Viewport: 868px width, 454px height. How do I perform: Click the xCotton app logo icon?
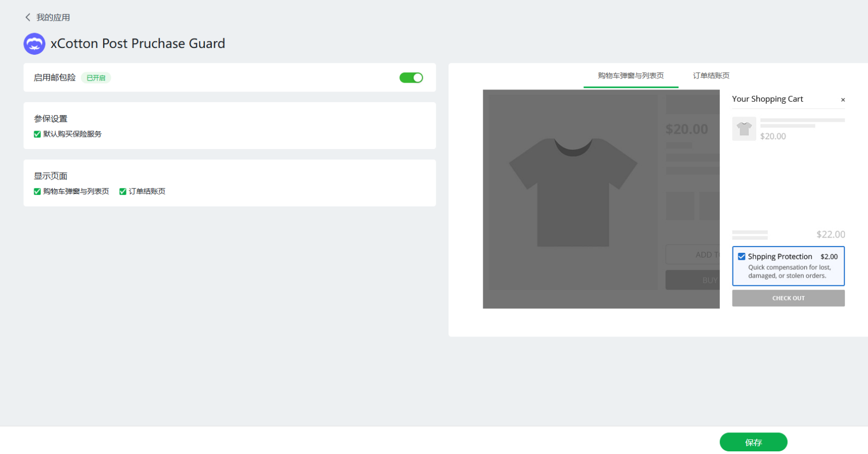coord(34,44)
